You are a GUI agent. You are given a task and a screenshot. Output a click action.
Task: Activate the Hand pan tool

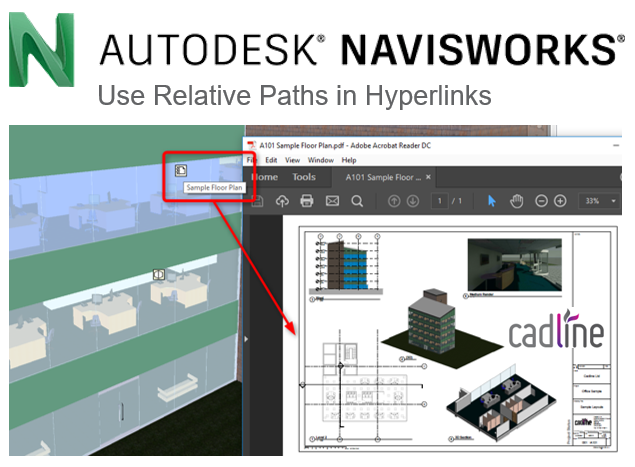[x=516, y=201]
